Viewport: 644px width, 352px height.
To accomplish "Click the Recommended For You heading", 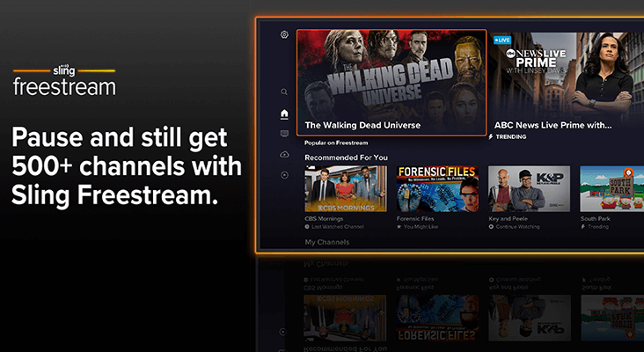I will tap(346, 158).
